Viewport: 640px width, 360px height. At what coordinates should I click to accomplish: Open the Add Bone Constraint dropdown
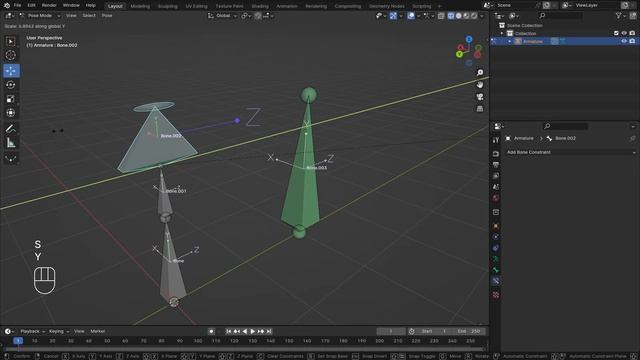click(x=570, y=152)
